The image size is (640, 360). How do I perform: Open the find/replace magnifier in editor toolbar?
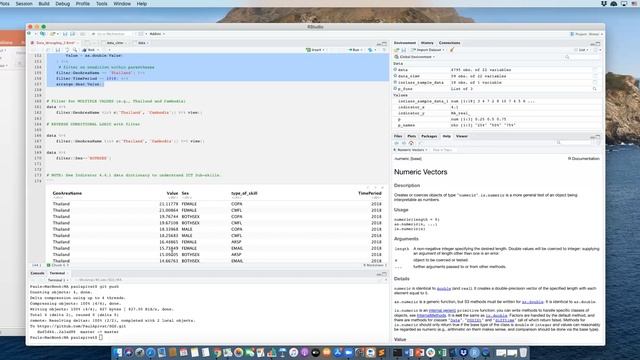pos(75,50)
